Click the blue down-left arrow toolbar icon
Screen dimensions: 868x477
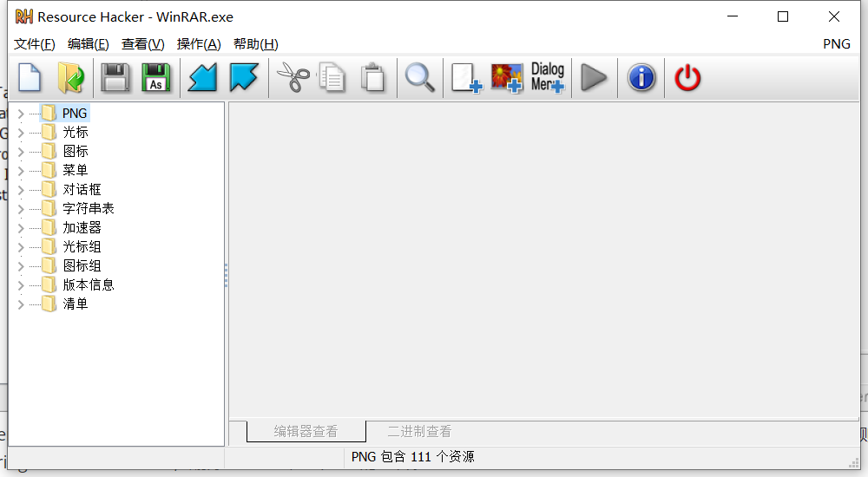click(202, 77)
